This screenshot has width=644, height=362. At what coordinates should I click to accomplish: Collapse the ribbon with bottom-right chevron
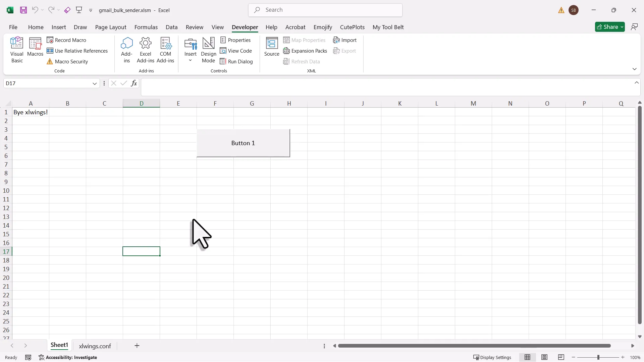[x=635, y=69]
